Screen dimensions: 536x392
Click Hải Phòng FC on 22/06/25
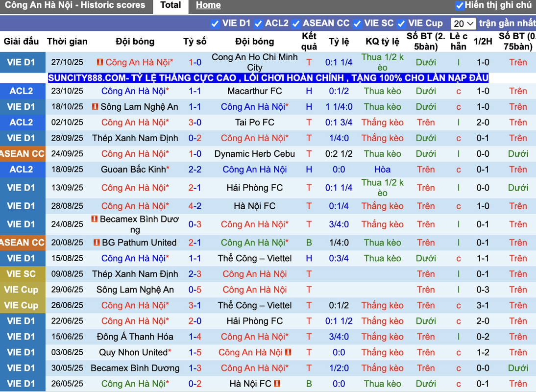pos(255,321)
